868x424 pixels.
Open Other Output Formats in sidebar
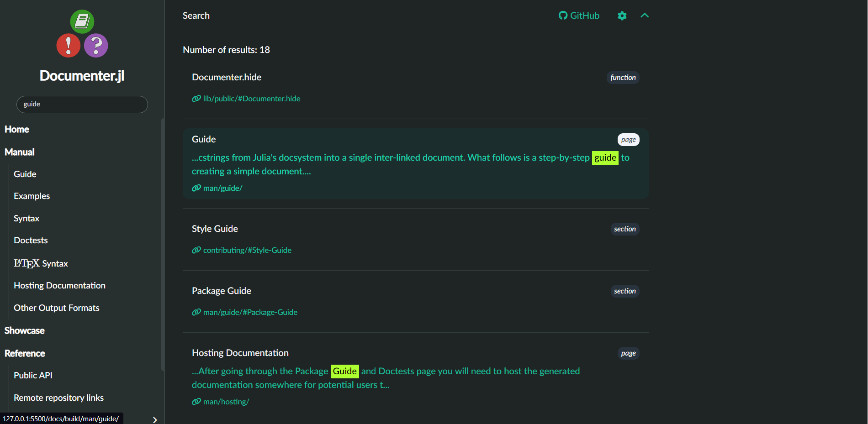[57, 308]
